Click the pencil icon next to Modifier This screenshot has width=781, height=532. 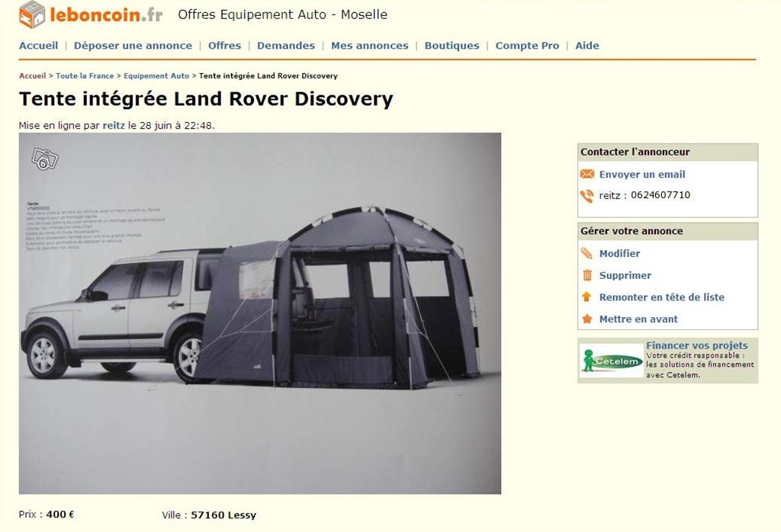pyautogui.click(x=587, y=253)
